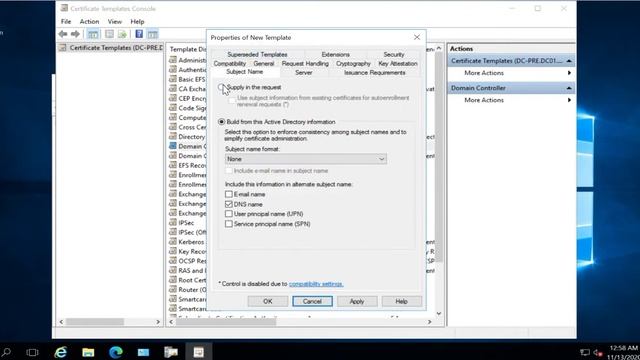Uncheck the DNS name checkbox
The height and width of the screenshot is (360, 640).
click(229, 204)
